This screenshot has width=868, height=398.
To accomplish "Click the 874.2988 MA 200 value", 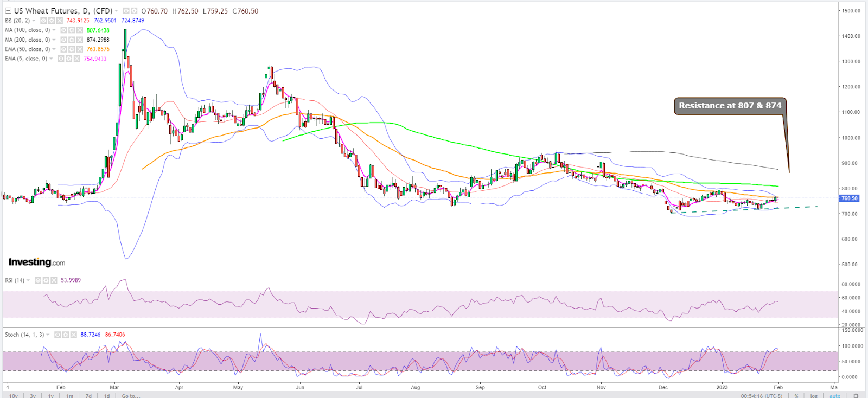I will (98, 40).
